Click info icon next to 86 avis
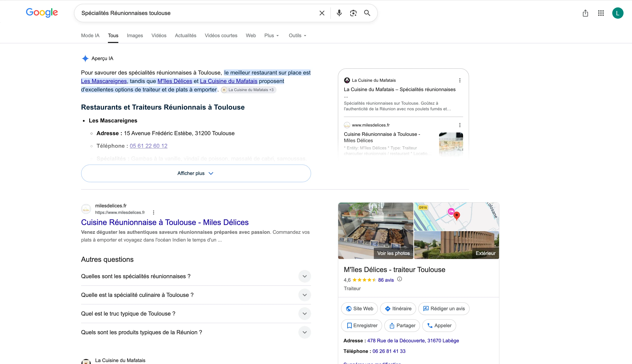This screenshot has height=364, width=632. (400, 279)
